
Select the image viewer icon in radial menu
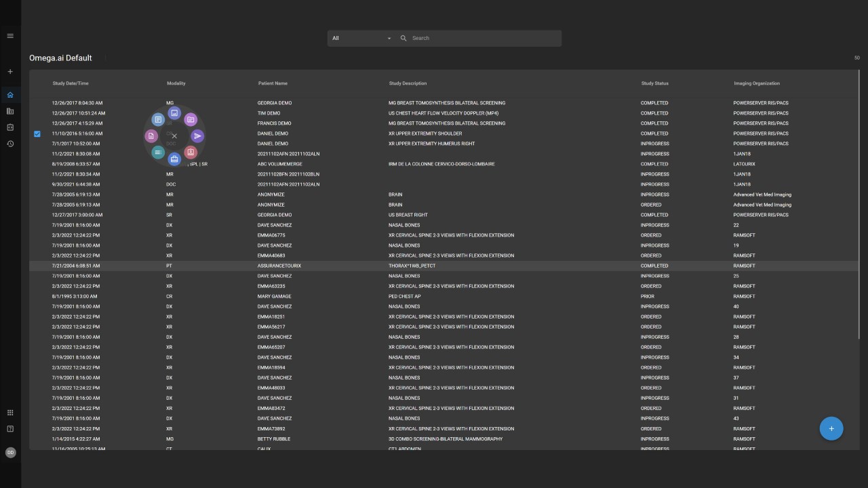(174, 113)
